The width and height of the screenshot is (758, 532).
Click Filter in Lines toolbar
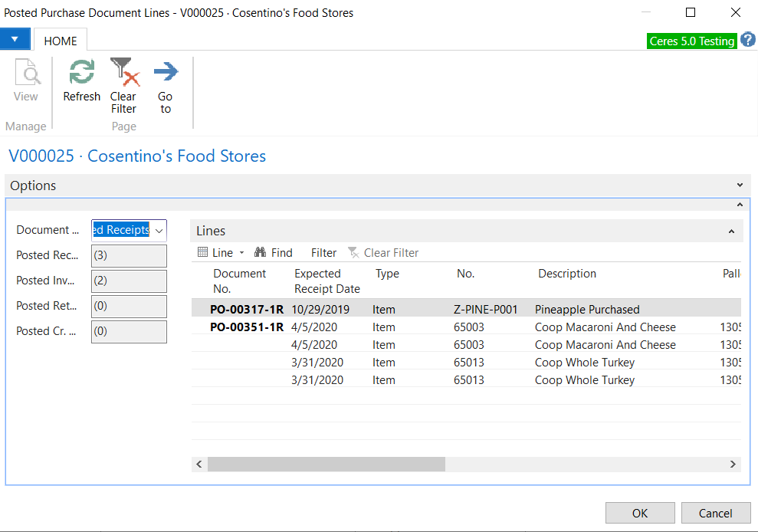point(323,252)
